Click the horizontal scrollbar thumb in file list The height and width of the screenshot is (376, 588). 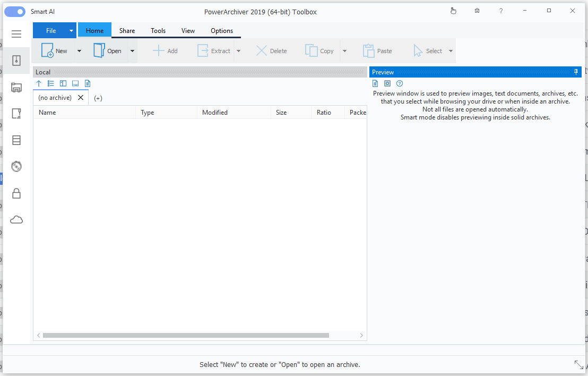tap(186, 336)
